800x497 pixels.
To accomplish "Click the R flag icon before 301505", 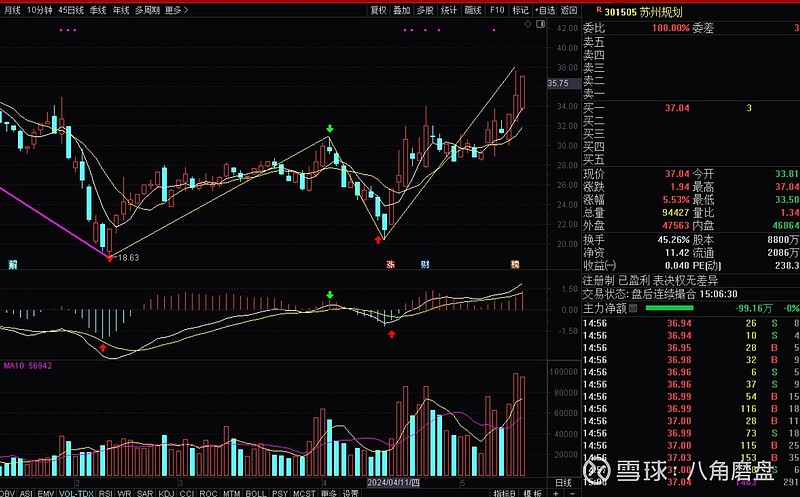I will pos(598,10).
